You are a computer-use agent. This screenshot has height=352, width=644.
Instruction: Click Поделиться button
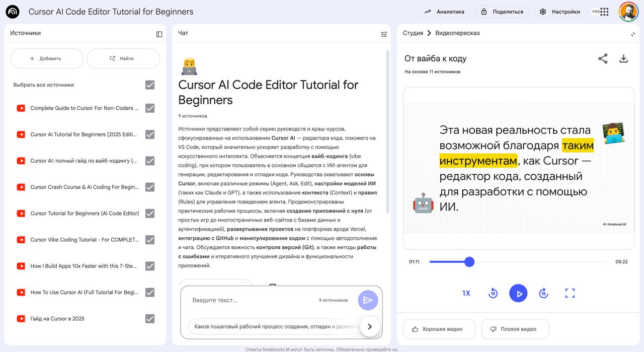tap(503, 12)
